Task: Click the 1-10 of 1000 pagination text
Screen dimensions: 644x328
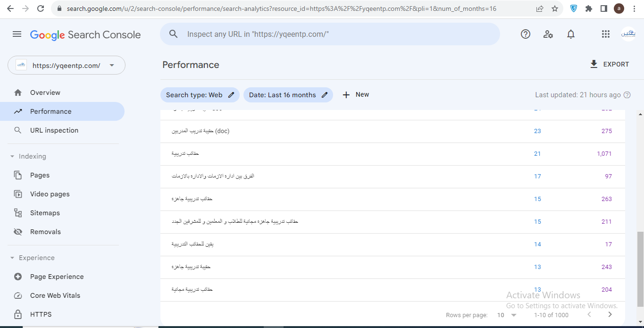Action: (x=551, y=315)
